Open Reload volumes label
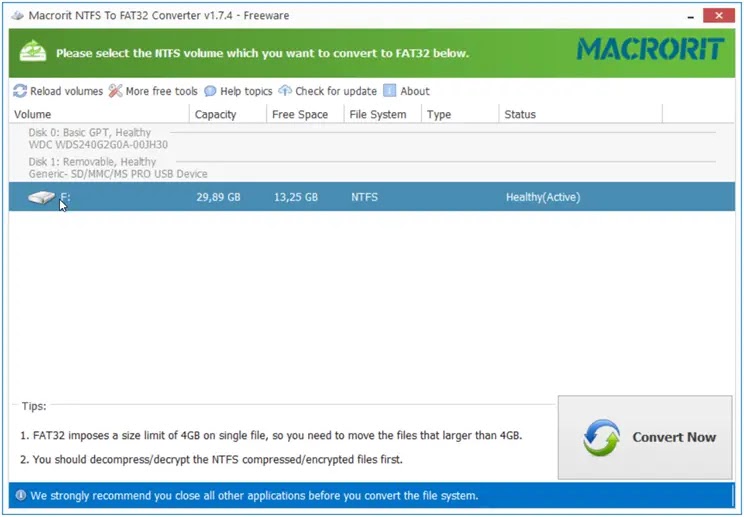This screenshot has width=744, height=517. click(66, 91)
